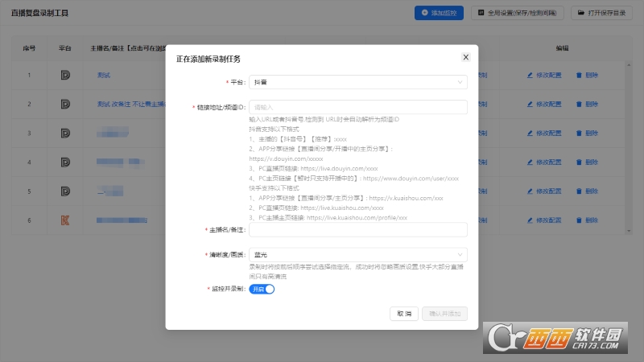Image resolution: width=644 pixels, height=362 pixels.
Task: Close the add recording task dialog
Action: point(465,57)
